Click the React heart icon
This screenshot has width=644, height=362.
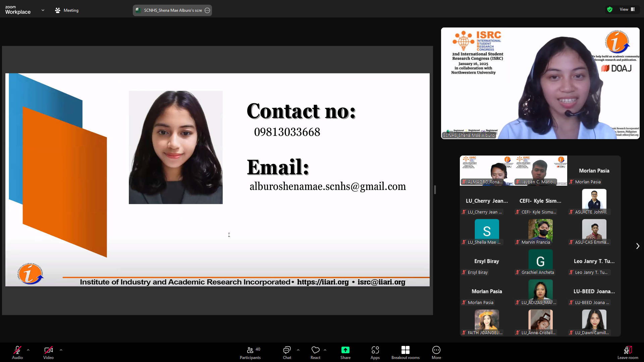coord(315,350)
